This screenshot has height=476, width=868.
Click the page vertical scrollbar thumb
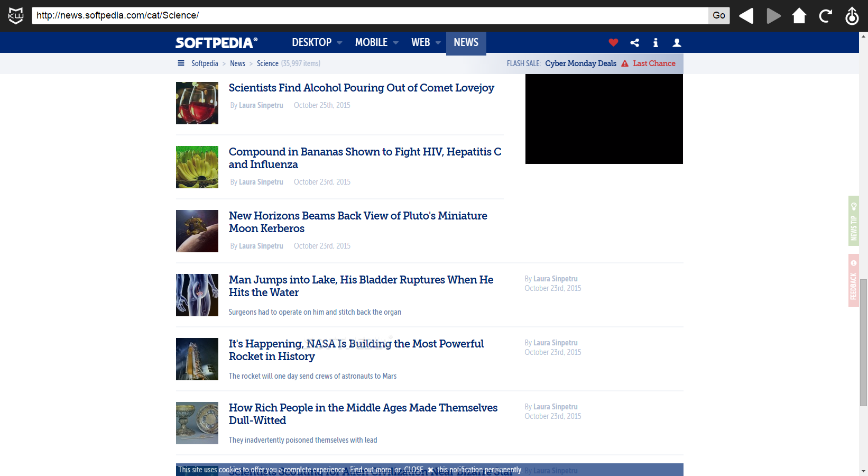[863, 342]
